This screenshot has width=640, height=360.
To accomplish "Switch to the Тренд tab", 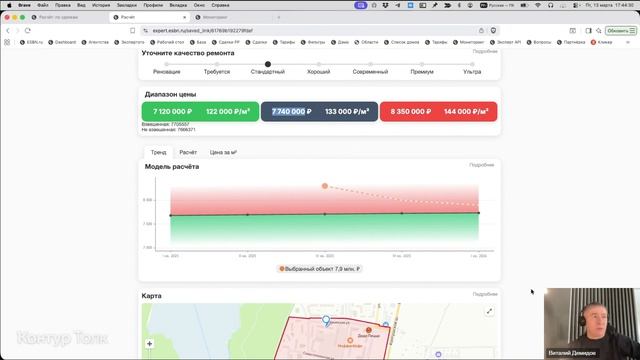I will [158, 152].
